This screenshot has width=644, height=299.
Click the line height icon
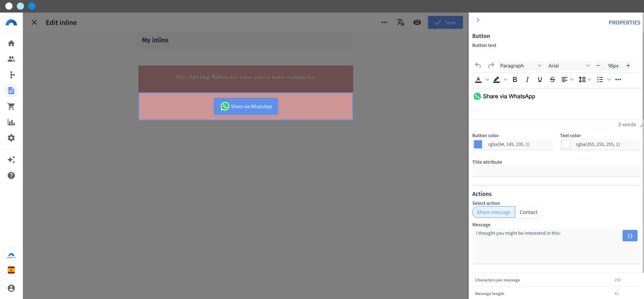582,79
